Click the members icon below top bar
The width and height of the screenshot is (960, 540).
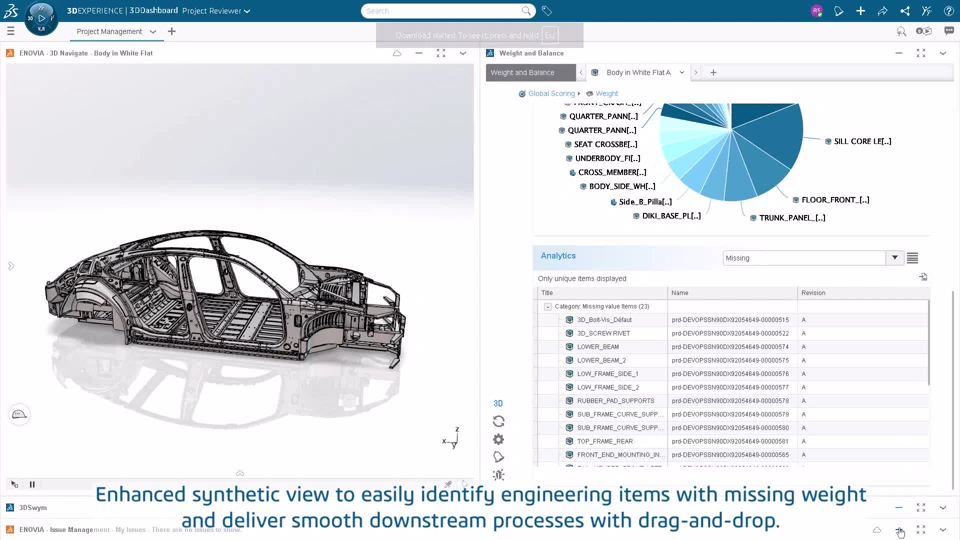pos(923,31)
